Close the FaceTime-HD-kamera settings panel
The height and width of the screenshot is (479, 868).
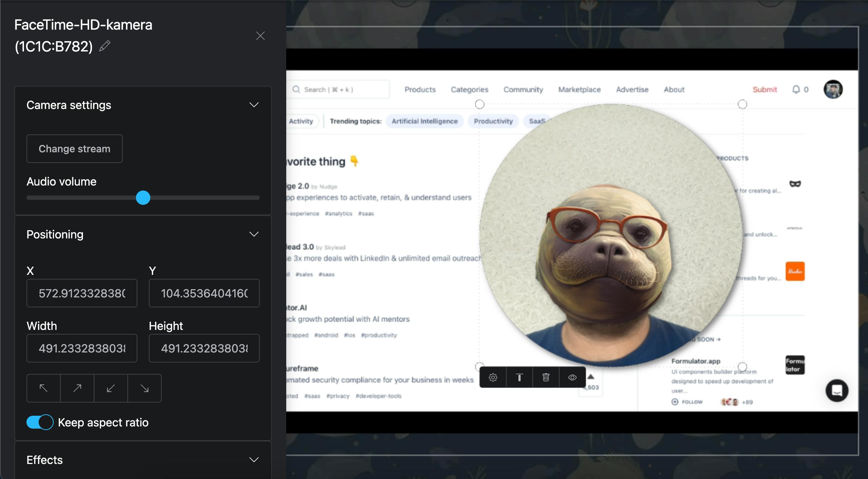(x=260, y=36)
